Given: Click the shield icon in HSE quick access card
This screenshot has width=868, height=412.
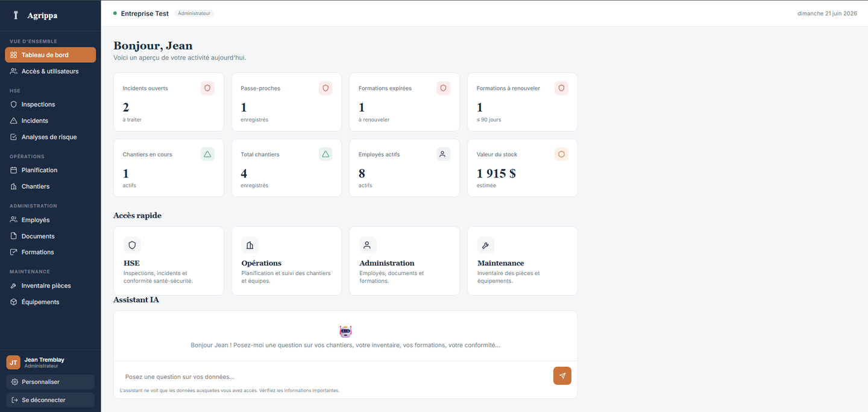Looking at the screenshot, I should point(132,245).
